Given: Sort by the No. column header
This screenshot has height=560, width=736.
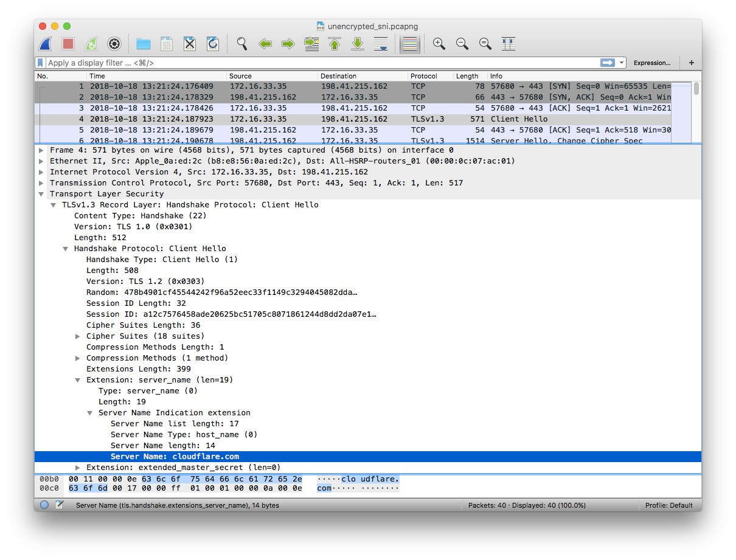Looking at the screenshot, I should point(61,76).
